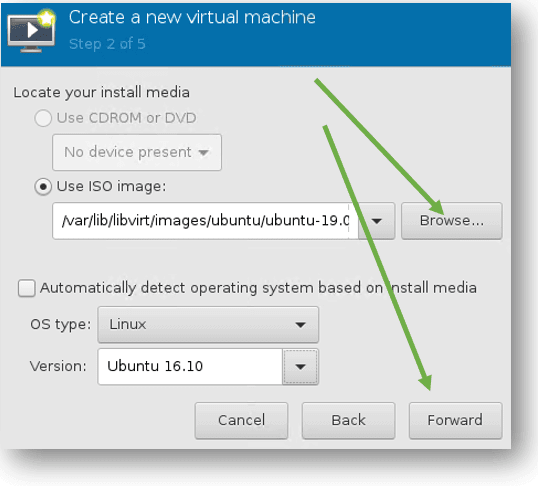Click the ISO image path text field

[206, 221]
